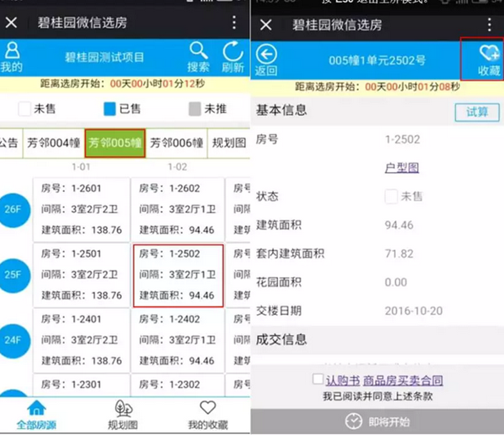Screen dimensions: 504x435
Task: Click the 套内建筑面积 value 71.82
Action: (399, 254)
